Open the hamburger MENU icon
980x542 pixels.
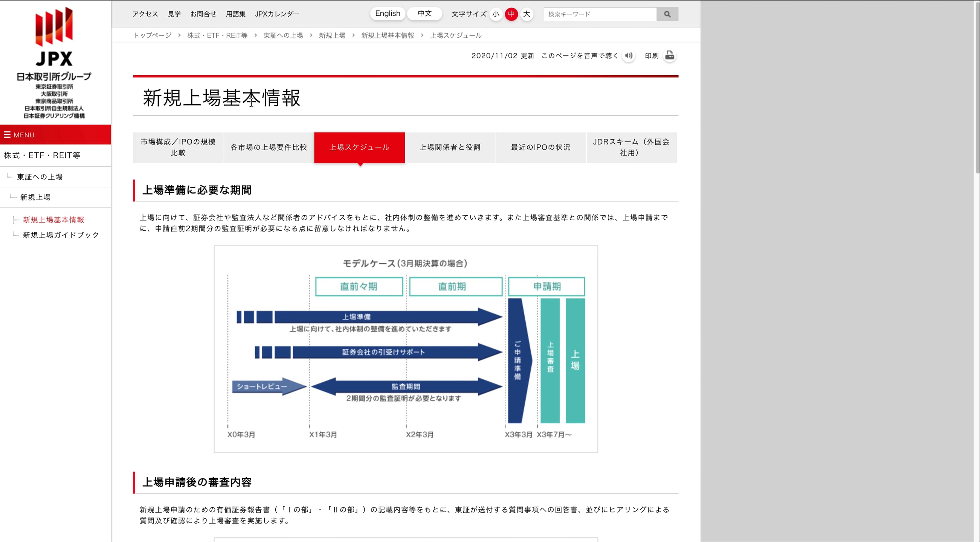pos(7,134)
